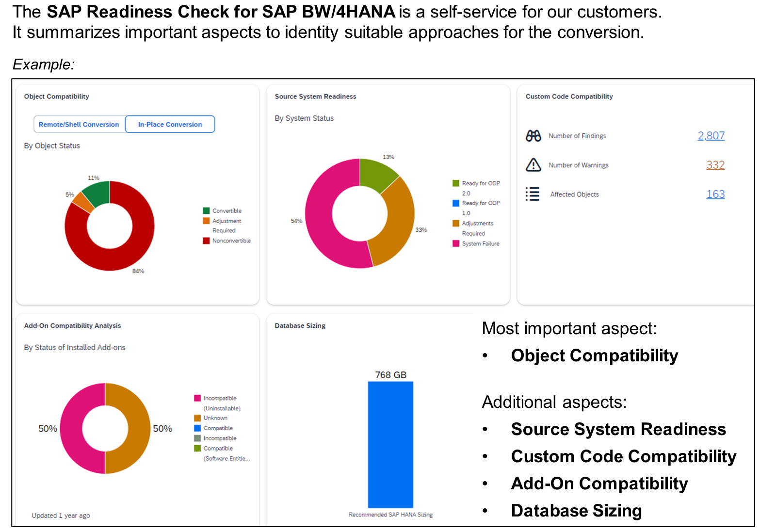Click the warning triangle icon beside Number of Warnings

533,165
